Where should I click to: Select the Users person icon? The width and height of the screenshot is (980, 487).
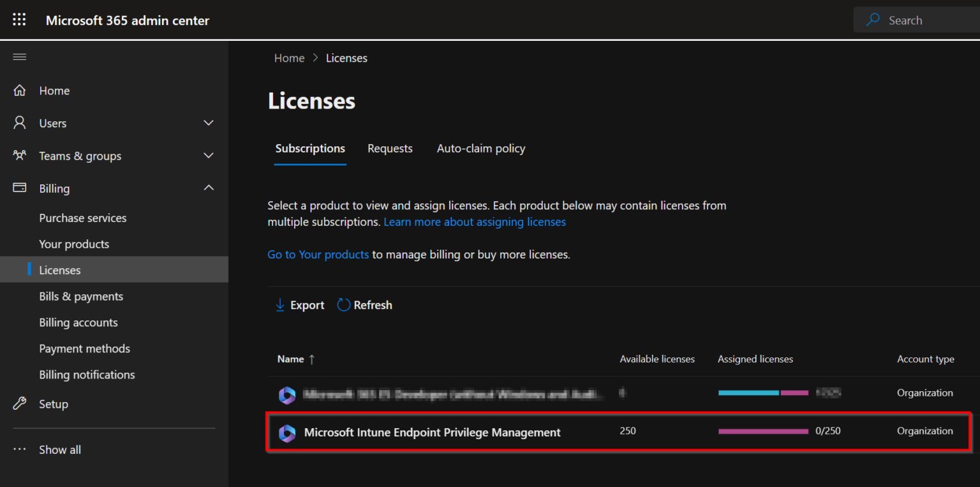pyautogui.click(x=19, y=123)
